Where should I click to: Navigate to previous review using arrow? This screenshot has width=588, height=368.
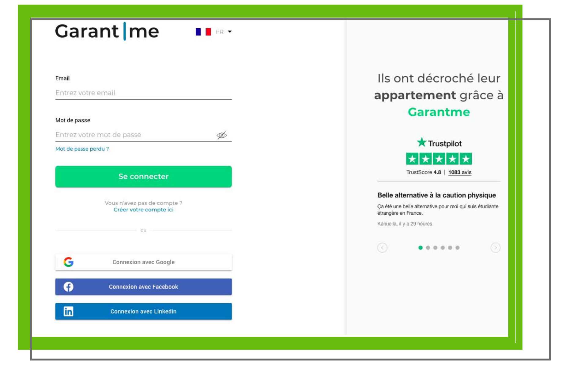382,247
